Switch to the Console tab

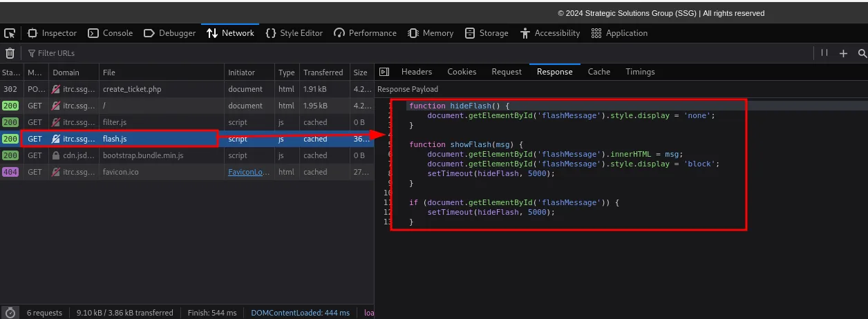(111, 33)
